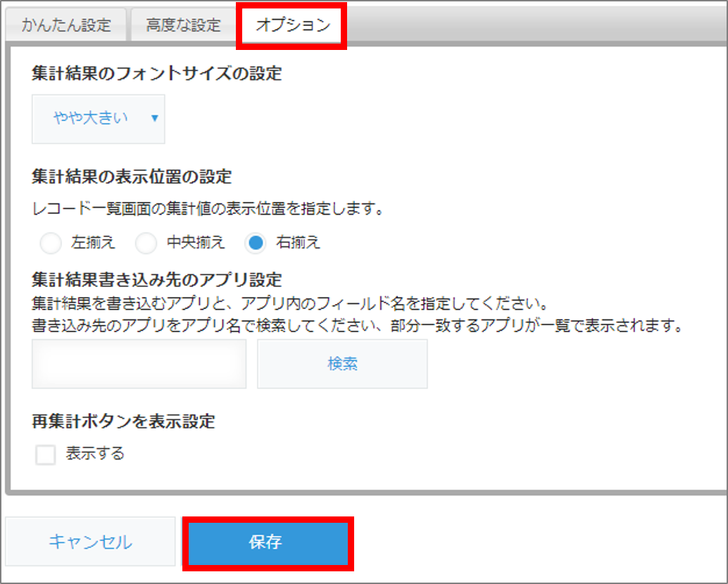Image resolution: width=728 pixels, height=584 pixels.
Task: Click the font size dropdown arrow
Action: (155, 119)
